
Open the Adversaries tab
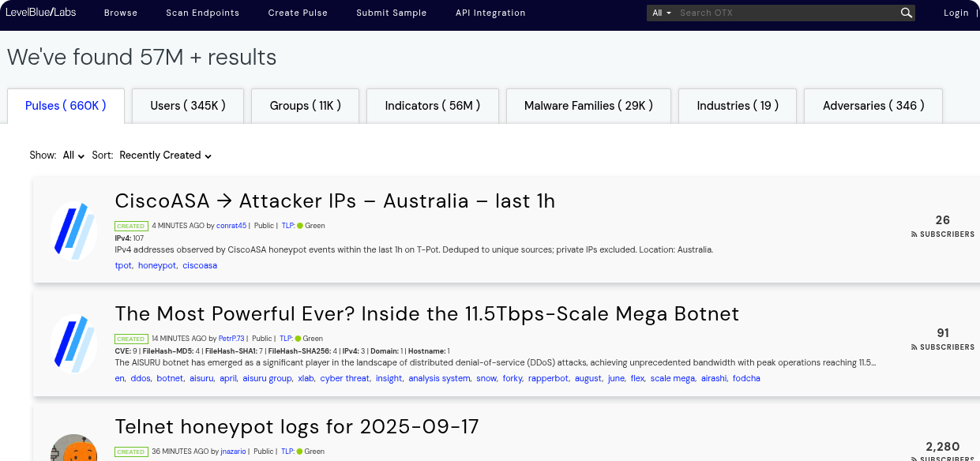coord(873,106)
